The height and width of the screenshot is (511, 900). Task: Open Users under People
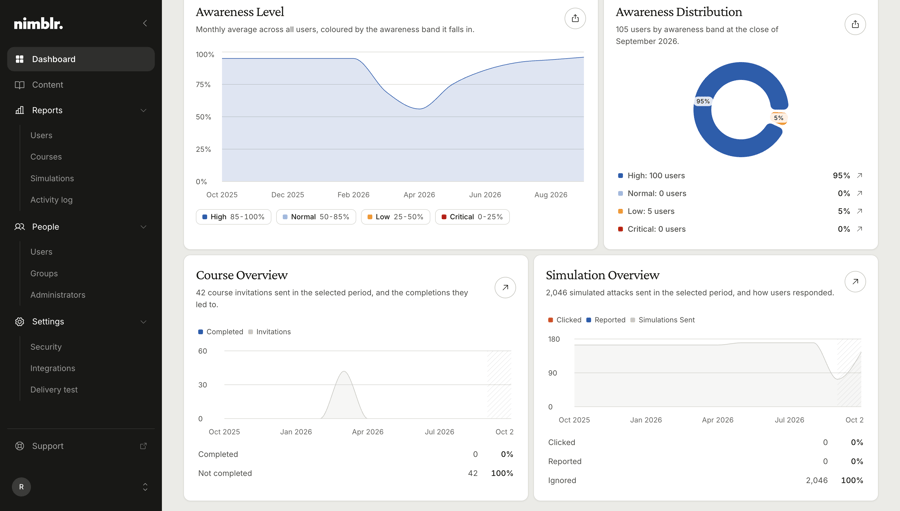tap(41, 252)
